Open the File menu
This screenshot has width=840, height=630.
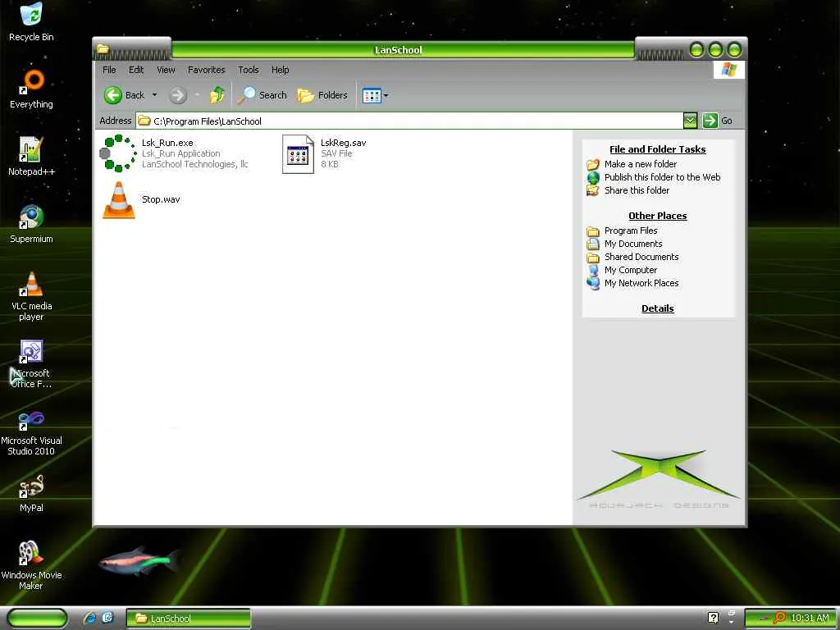[x=109, y=70]
